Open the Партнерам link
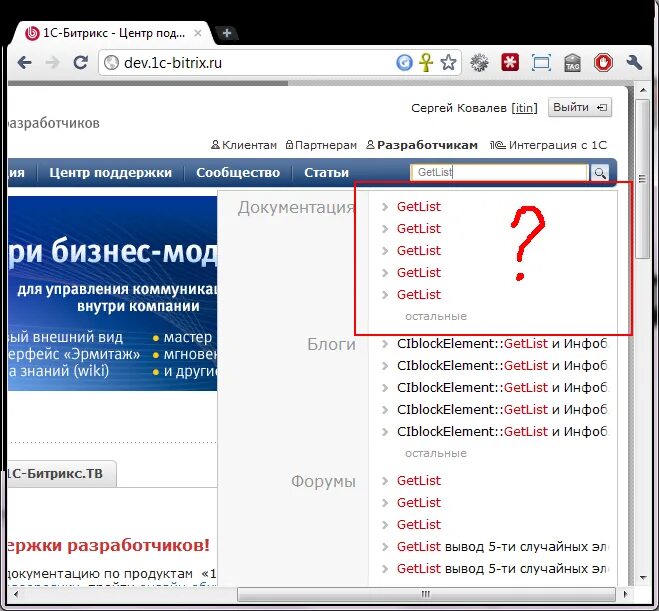 (321, 145)
